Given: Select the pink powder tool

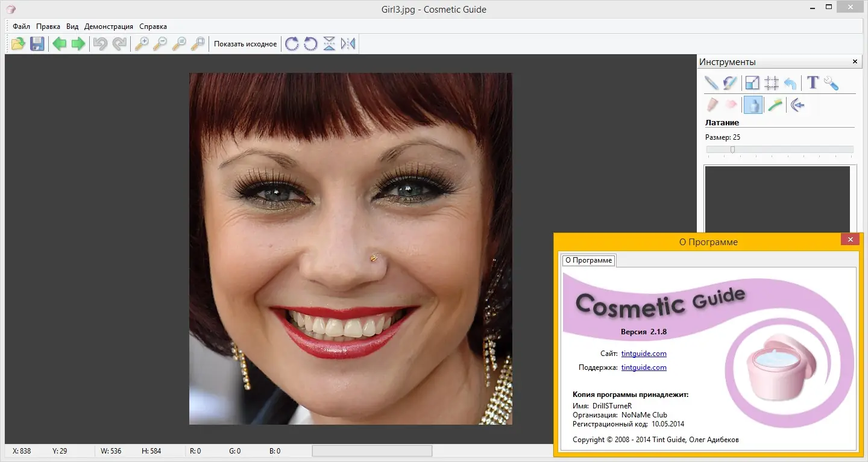Looking at the screenshot, I should tap(731, 105).
